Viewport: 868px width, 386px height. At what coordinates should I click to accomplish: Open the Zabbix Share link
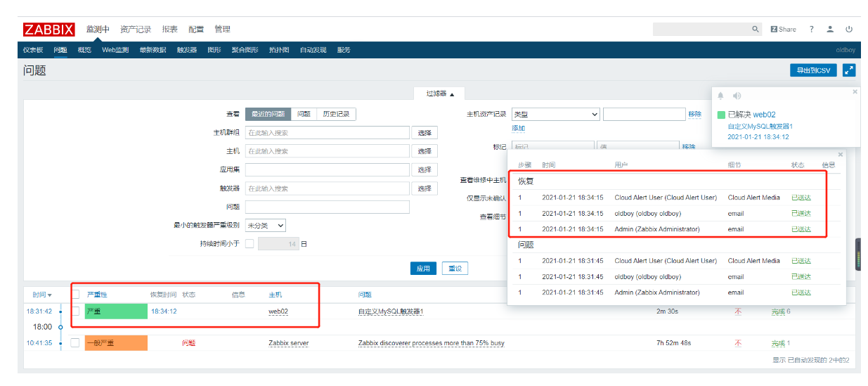pos(783,30)
